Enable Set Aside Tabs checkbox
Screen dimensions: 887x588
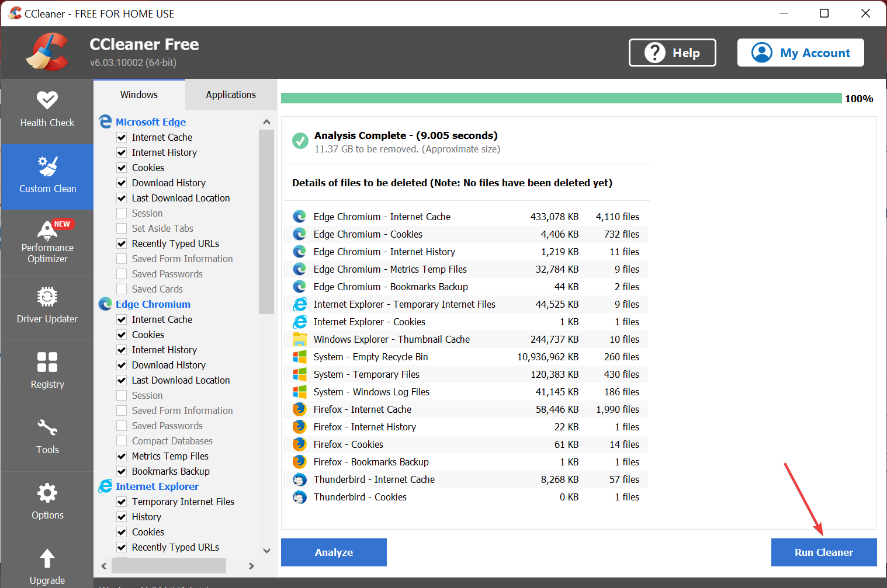(122, 228)
